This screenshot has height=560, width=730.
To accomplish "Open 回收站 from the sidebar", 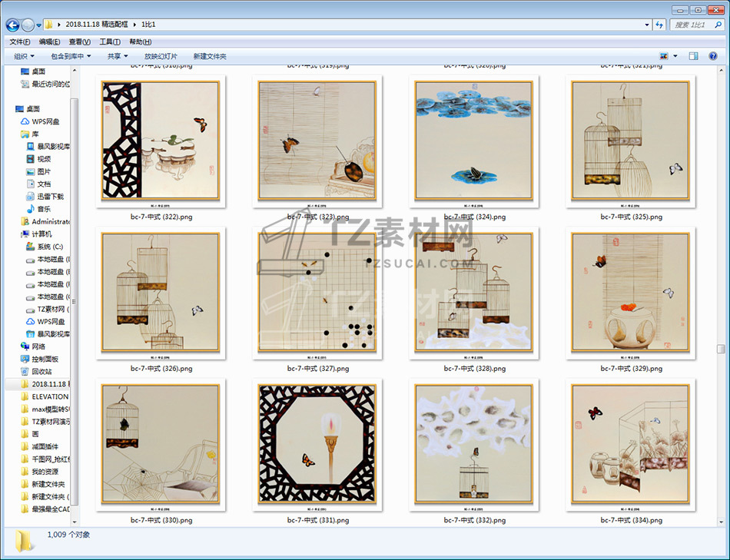I will coord(36,372).
